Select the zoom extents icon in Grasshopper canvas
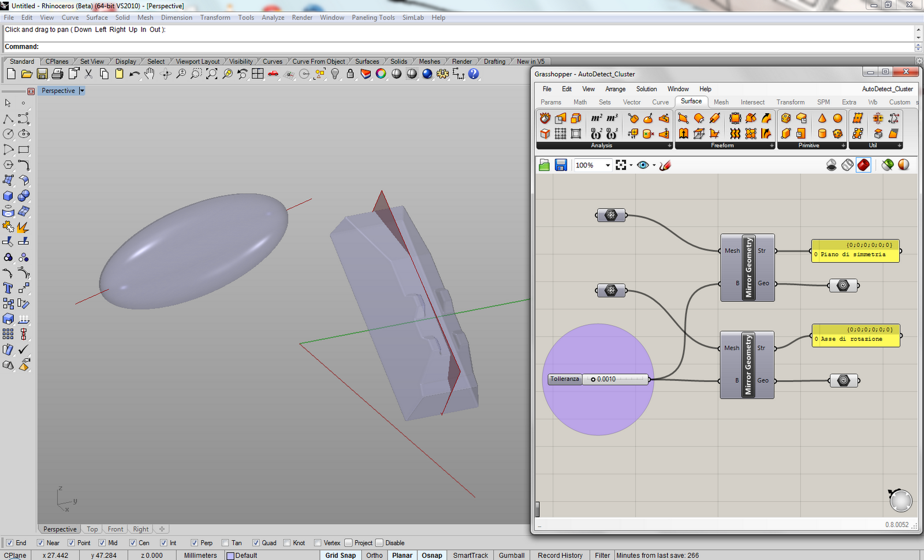The image size is (924, 560). pyautogui.click(x=621, y=165)
